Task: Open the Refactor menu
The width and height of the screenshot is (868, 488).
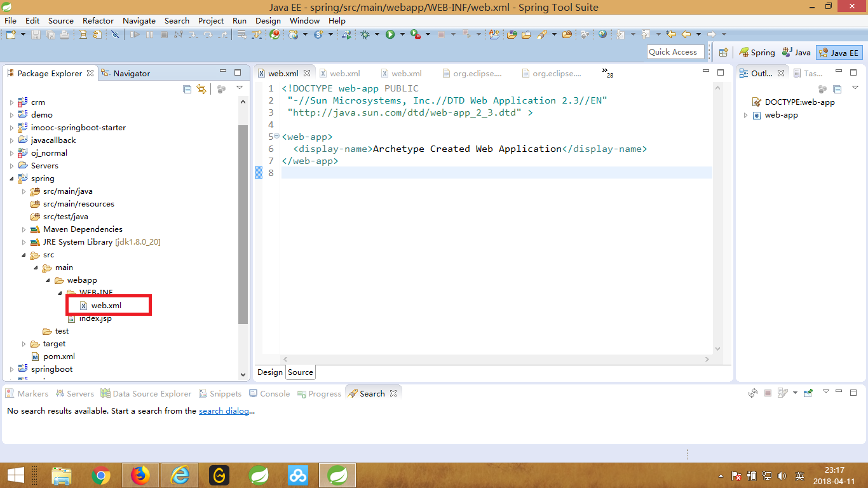Action: tap(98, 20)
